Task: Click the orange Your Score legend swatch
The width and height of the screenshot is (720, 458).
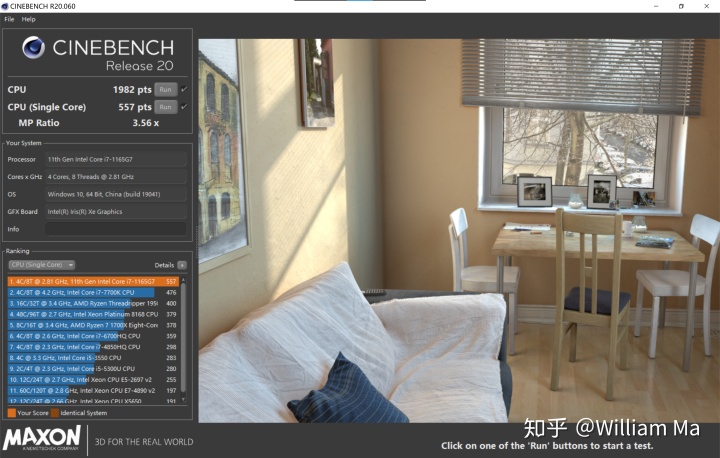Action: (x=12, y=413)
